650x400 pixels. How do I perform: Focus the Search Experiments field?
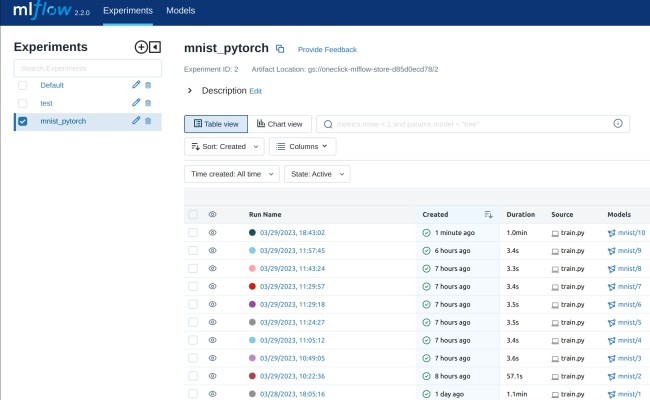coord(87,68)
